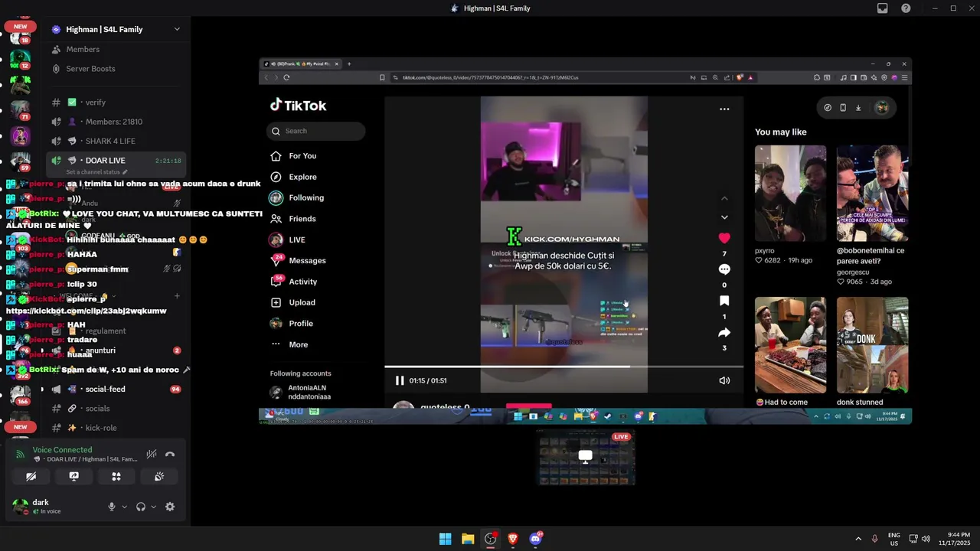Click the TikTok Search field
Viewport: 980px width, 551px height.
tap(315, 131)
